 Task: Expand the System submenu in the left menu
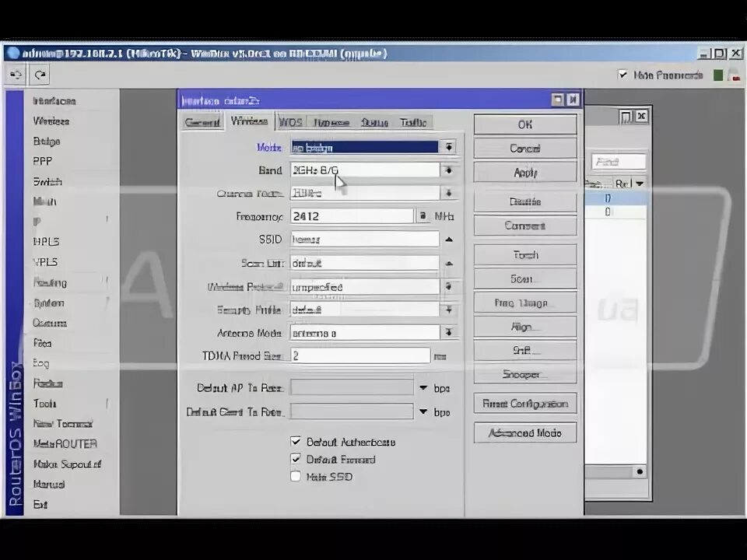pyautogui.click(x=48, y=303)
